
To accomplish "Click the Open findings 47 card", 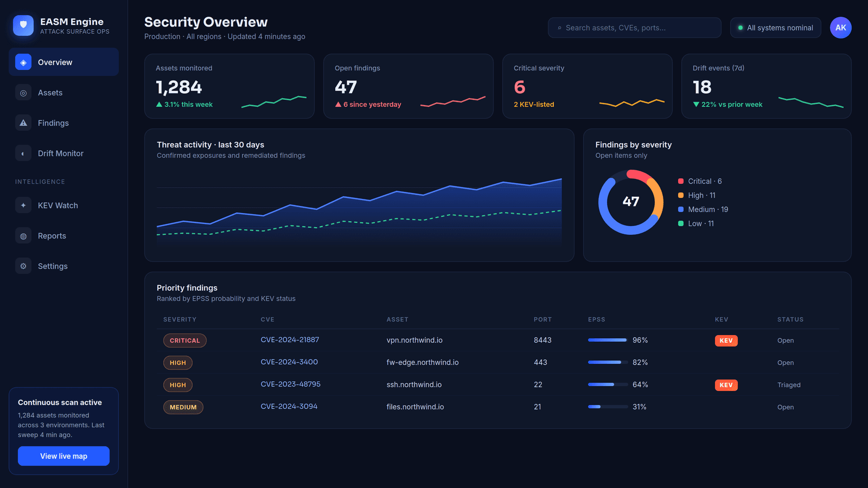I will click(409, 86).
